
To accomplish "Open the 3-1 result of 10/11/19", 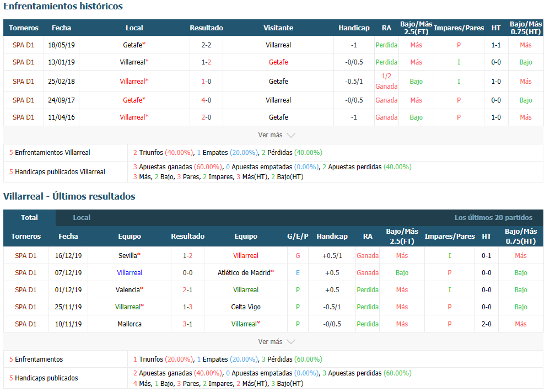I will [x=188, y=324].
